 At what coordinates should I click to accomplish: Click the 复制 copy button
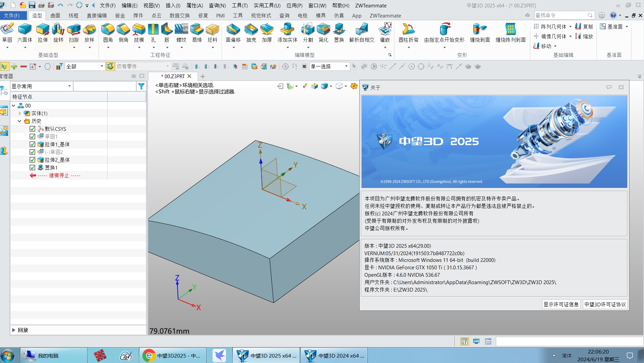click(584, 27)
